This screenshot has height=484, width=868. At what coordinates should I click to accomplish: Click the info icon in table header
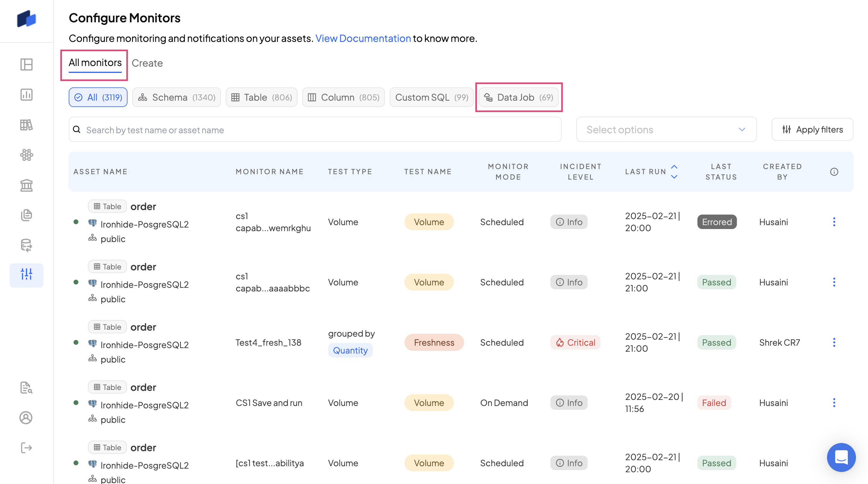(x=834, y=172)
